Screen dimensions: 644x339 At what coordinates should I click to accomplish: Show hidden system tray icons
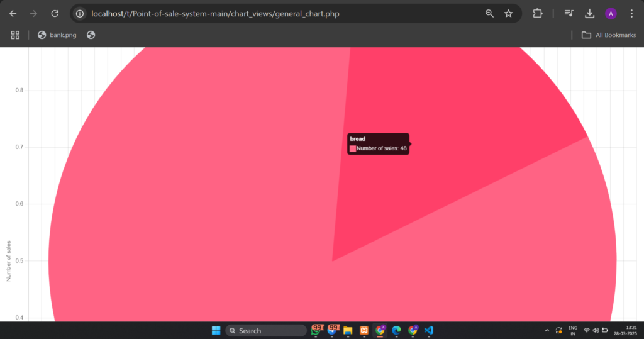pyautogui.click(x=547, y=330)
